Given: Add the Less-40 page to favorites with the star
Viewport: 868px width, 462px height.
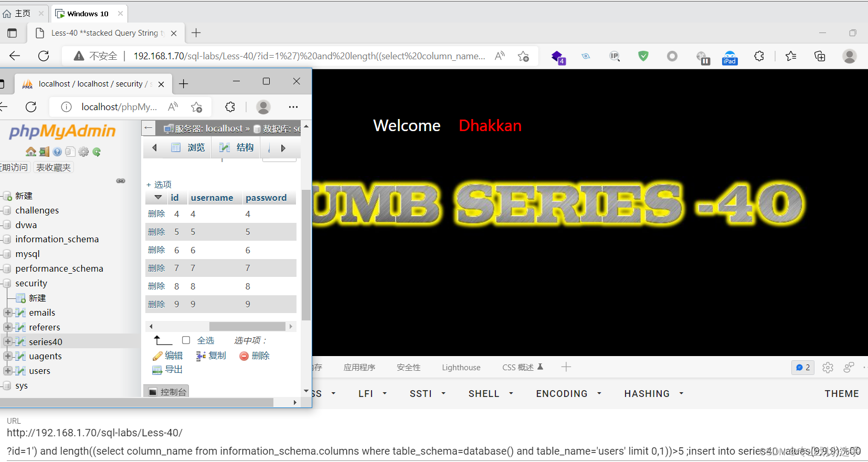Looking at the screenshot, I should 523,56.
